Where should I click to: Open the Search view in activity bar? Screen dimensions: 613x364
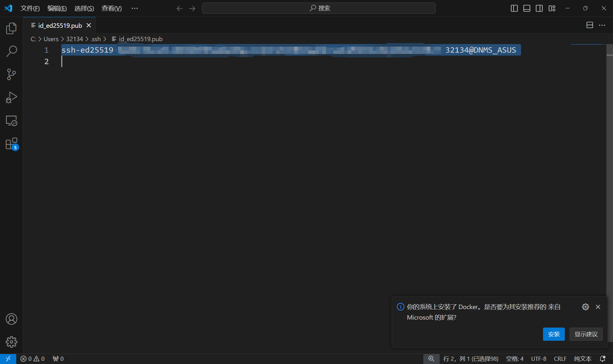tap(11, 51)
